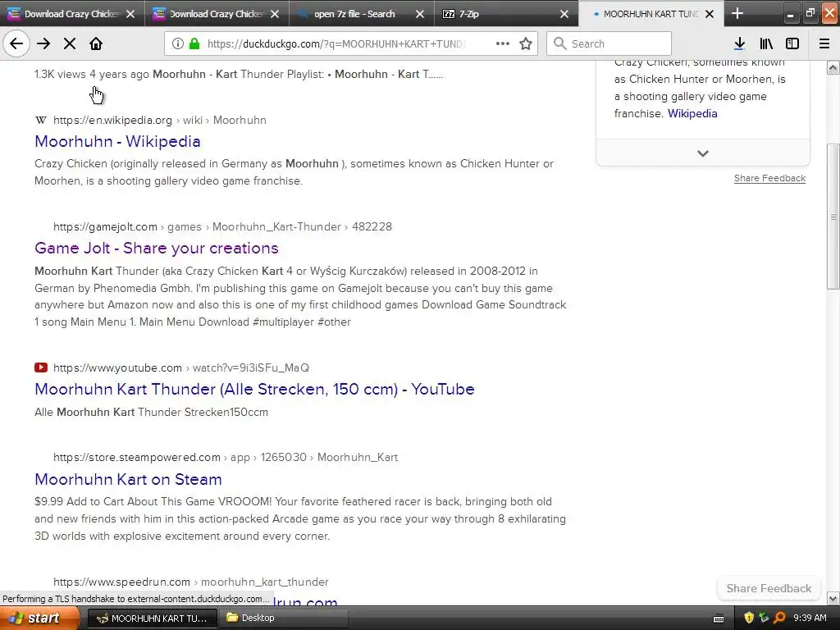Go forward to the next page
The image size is (840, 630).
click(x=44, y=43)
